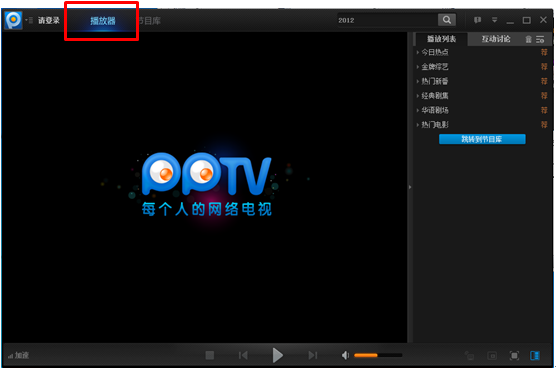Open the feedback icon in title bar
This screenshot has width=556, height=368.
click(477, 20)
